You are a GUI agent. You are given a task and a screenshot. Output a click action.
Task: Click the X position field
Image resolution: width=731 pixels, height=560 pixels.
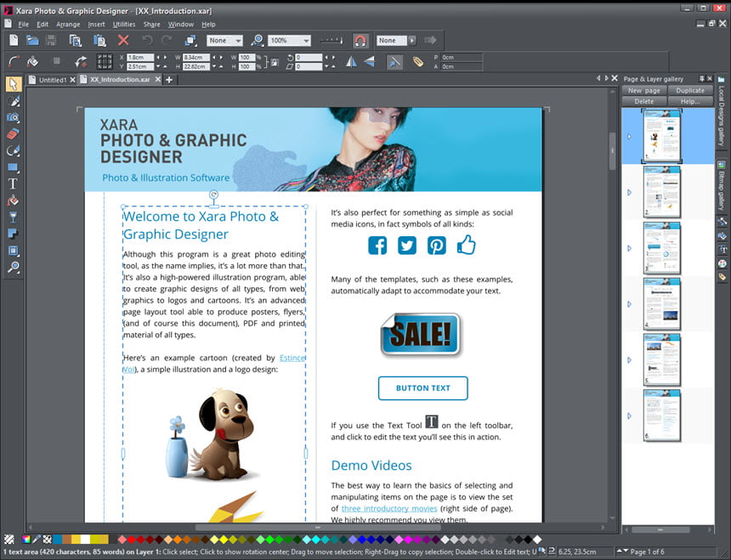coord(140,57)
